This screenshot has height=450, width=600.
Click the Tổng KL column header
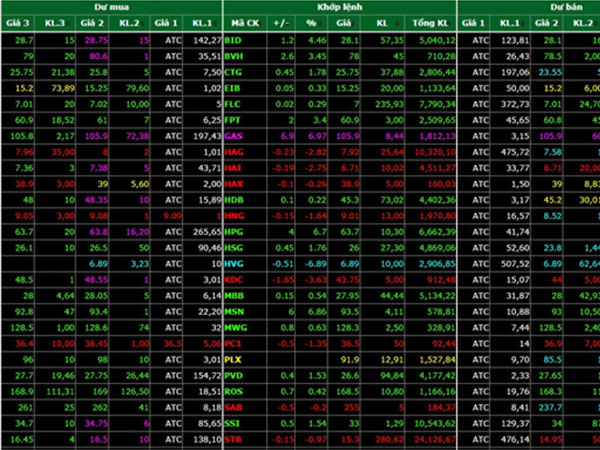pyautogui.click(x=430, y=23)
